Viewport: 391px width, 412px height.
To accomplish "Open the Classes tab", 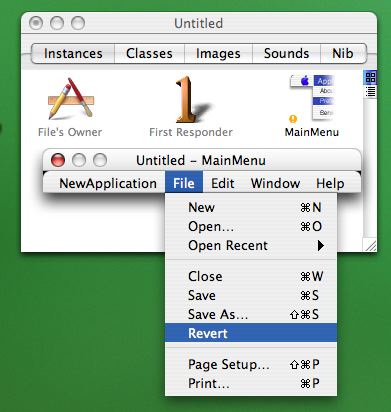I will pos(149,53).
